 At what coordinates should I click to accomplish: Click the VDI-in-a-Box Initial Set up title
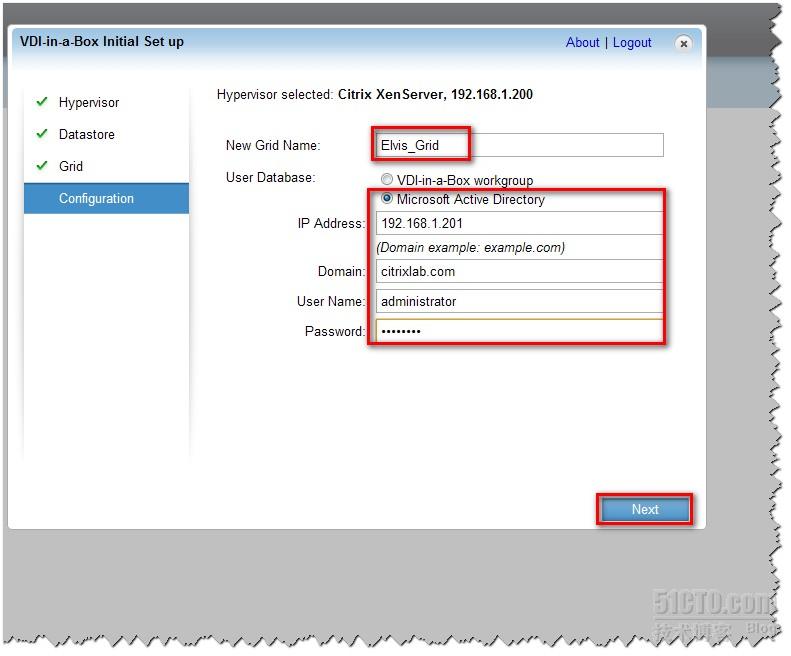pos(102,42)
